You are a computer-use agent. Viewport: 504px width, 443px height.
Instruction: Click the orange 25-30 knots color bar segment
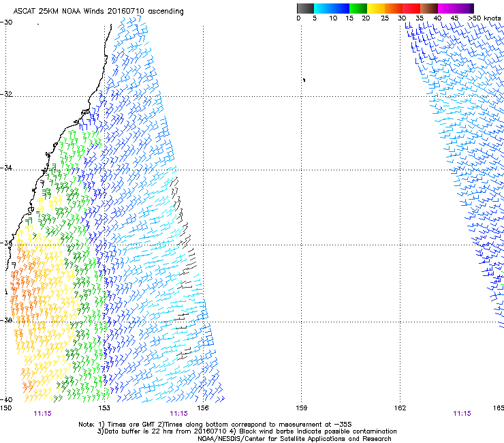pyautogui.click(x=394, y=8)
